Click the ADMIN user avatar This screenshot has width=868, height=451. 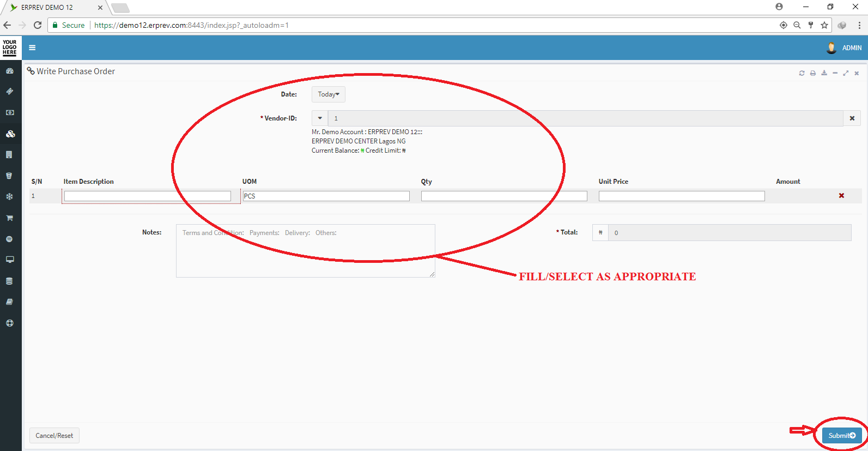(831, 48)
